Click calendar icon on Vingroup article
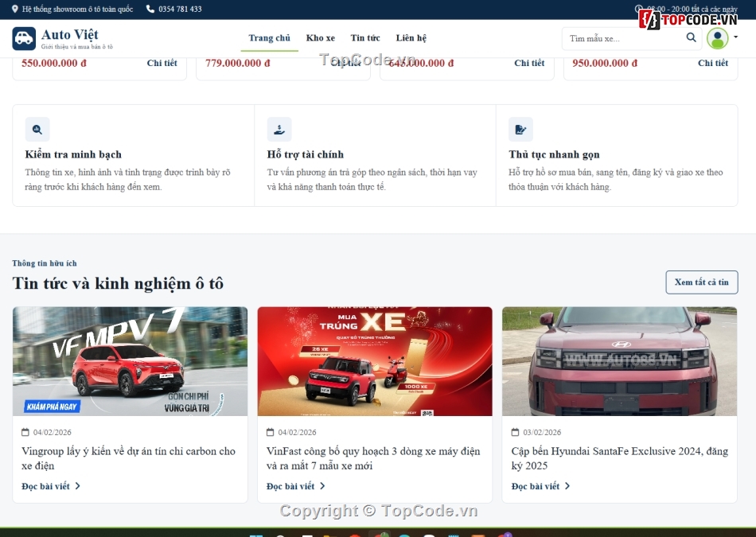 pos(25,432)
